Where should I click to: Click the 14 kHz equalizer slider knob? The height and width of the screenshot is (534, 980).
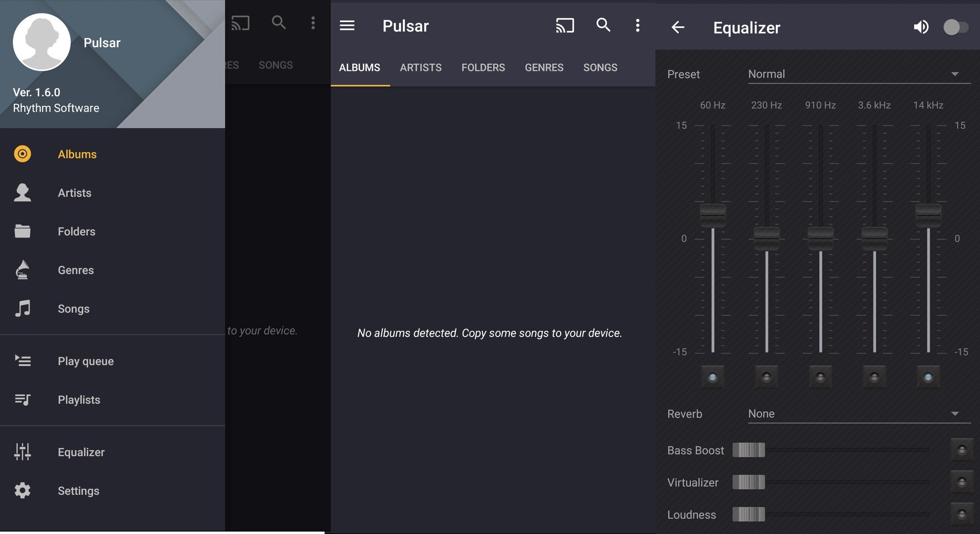pos(928,216)
